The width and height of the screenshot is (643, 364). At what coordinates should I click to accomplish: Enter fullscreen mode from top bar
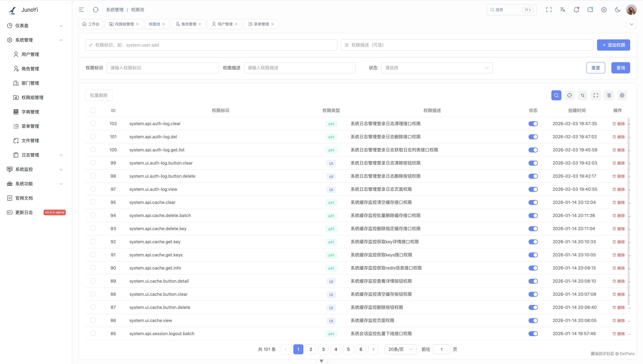(549, 10)
